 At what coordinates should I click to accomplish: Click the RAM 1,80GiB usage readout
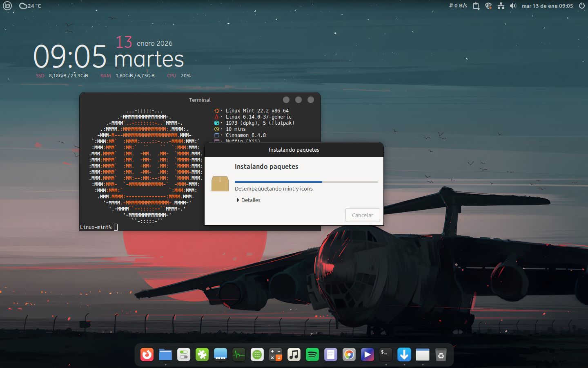click(x=127, y=76)
